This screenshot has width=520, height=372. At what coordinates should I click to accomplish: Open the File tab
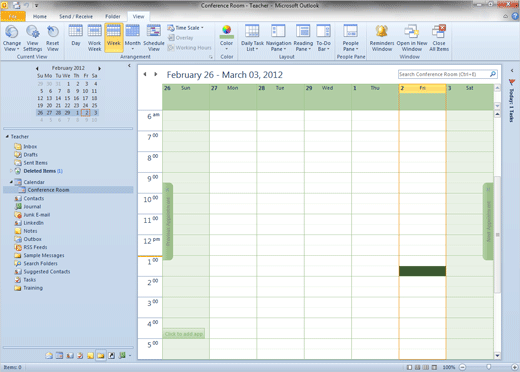point(13,16)
